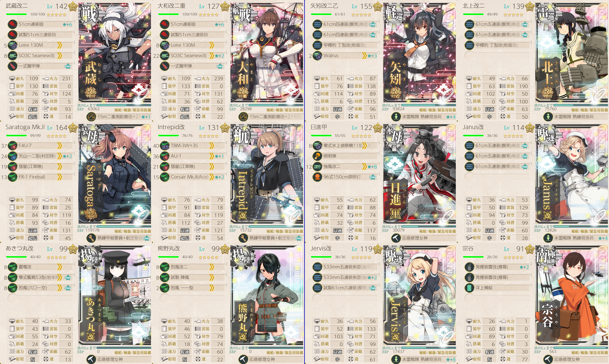The image size is (609, 364).
Task: Click the rangefinder icon beside Yamato's 15m二重測距儀改
Action: coord(243,117)
